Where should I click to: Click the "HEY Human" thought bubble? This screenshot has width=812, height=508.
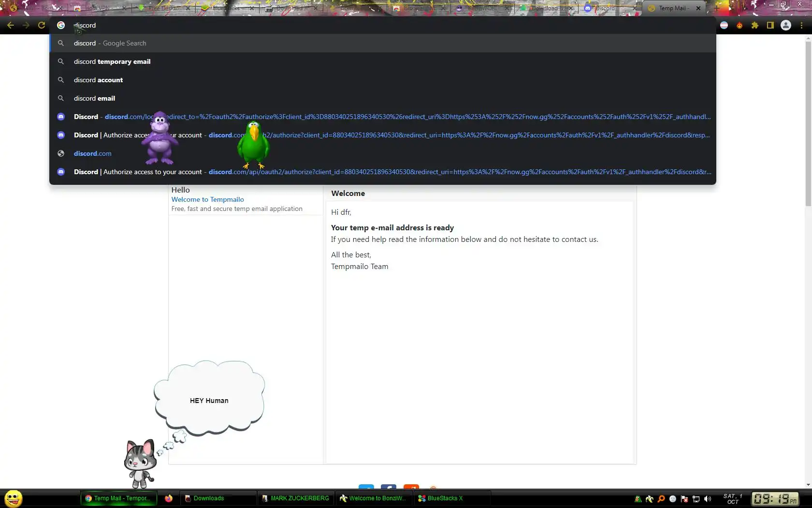tap(209, 398)
